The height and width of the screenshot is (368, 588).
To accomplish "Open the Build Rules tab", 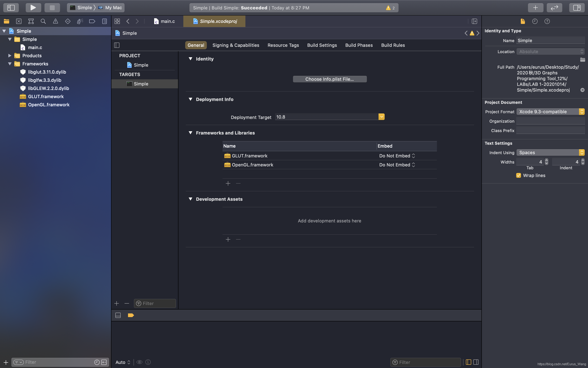I will (x=393, y=45).
